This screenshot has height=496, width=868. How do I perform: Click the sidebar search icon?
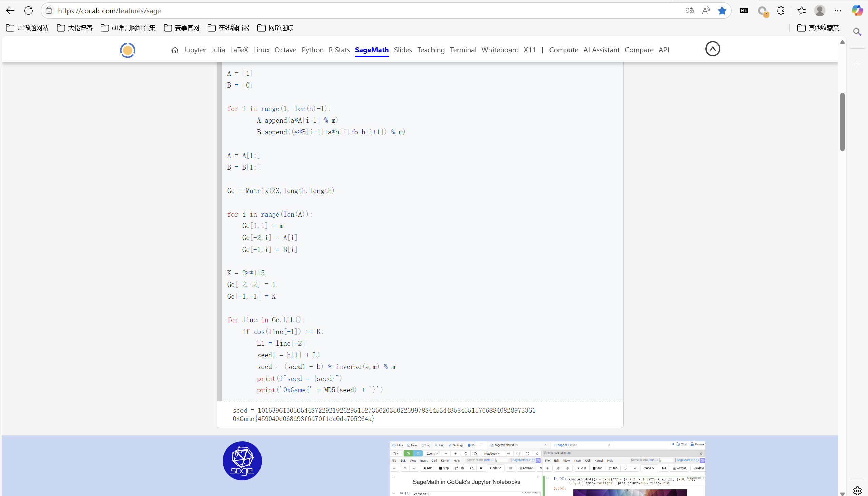pos(857,32)
